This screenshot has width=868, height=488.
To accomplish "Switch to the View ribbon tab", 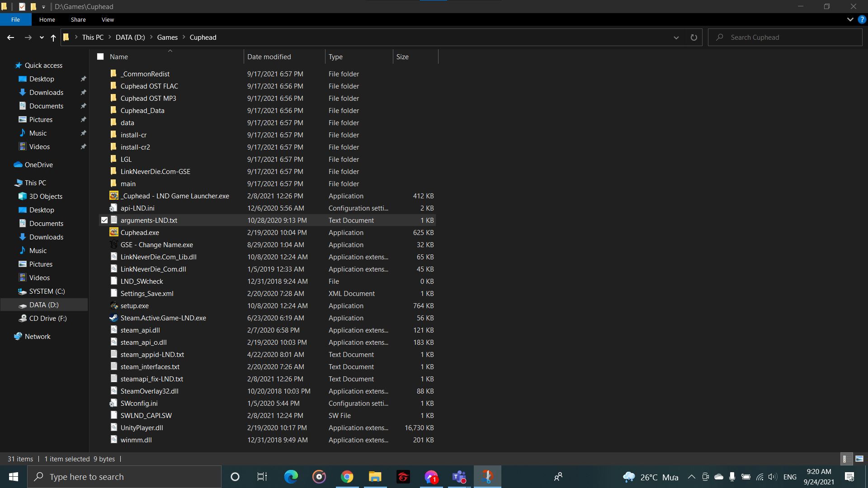I will coord(107,19).
